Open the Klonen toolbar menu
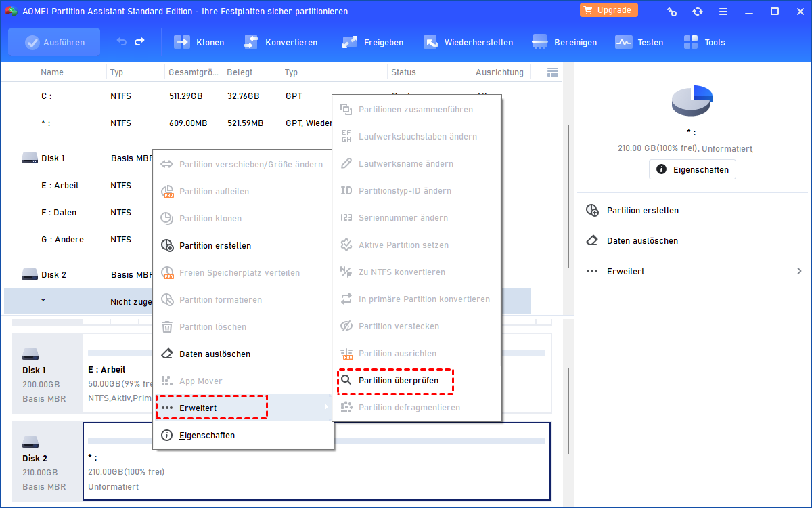Screen dimensions: 812x508 [199, 42]
